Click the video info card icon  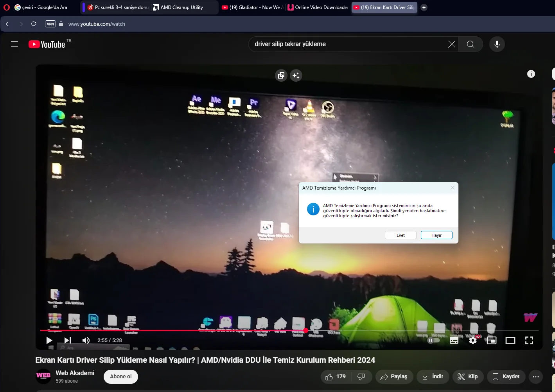[531, 74]
